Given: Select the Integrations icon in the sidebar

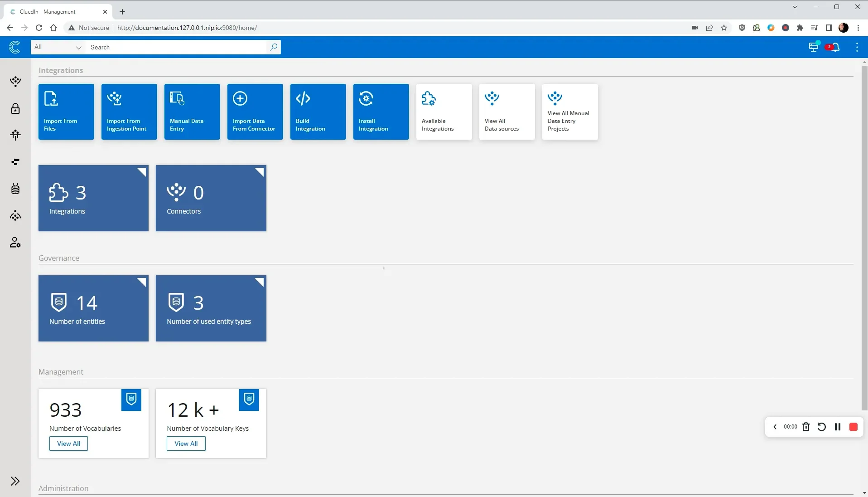Looking at the screenshot, I should click(15, 82).
